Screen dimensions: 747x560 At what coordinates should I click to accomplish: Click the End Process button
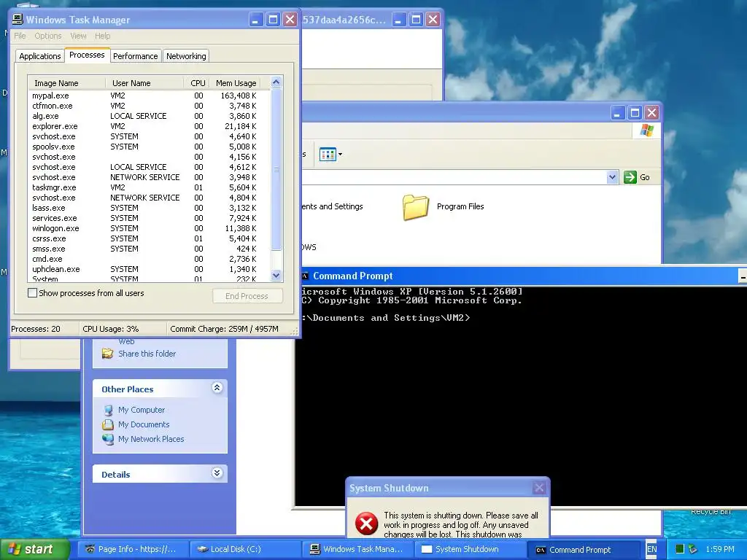pyautogui.click(x=247, y=296)
